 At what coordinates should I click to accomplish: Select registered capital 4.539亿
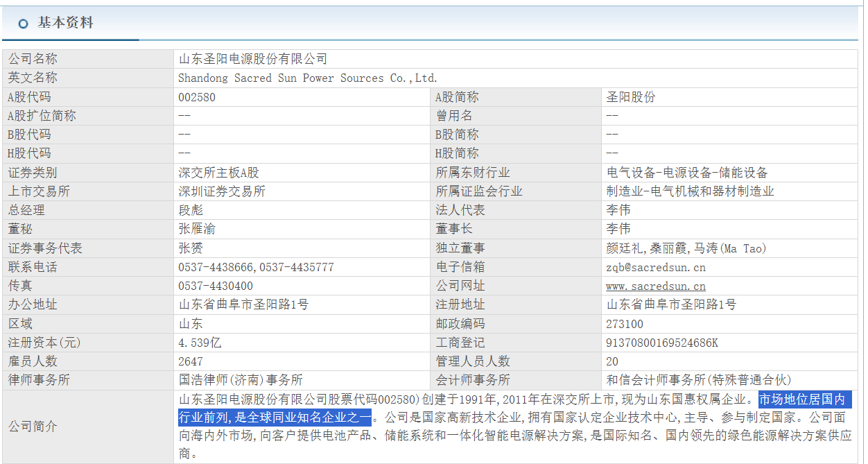tap(200, 343)
